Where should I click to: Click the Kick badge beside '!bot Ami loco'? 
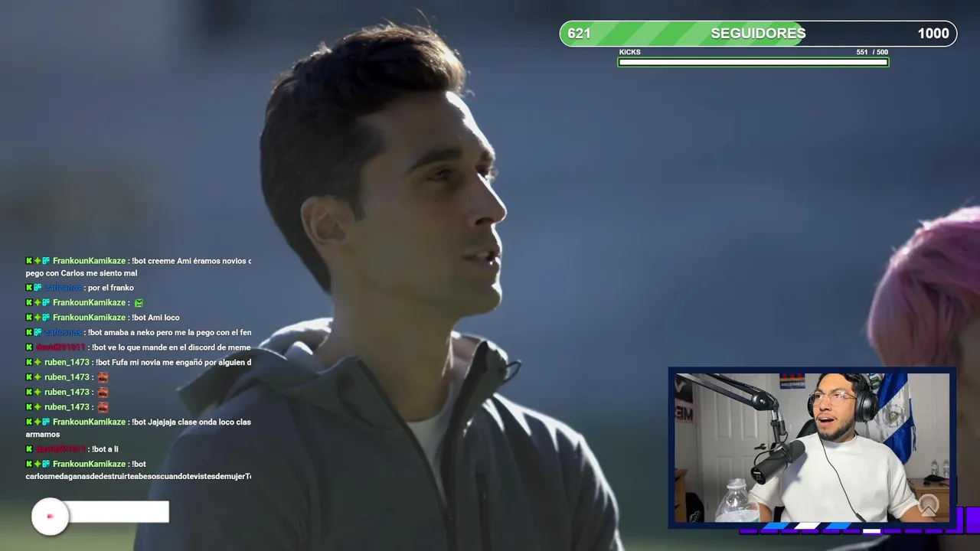[29, 318]
